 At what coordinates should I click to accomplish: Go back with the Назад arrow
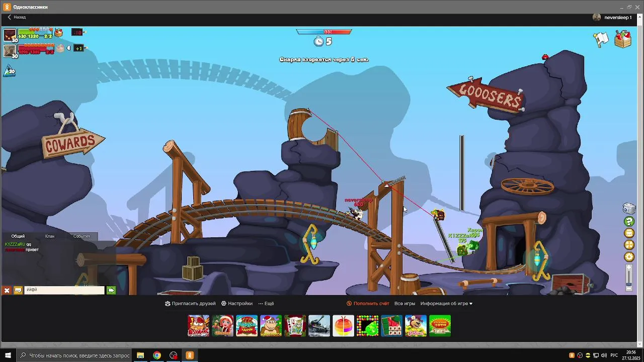[x=16, y=17]
